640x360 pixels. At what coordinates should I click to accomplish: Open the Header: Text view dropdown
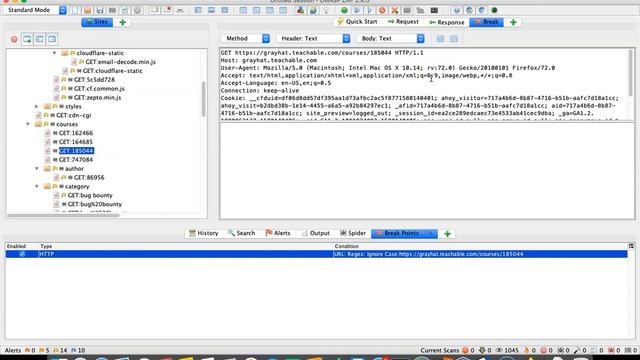coord(313,38)
